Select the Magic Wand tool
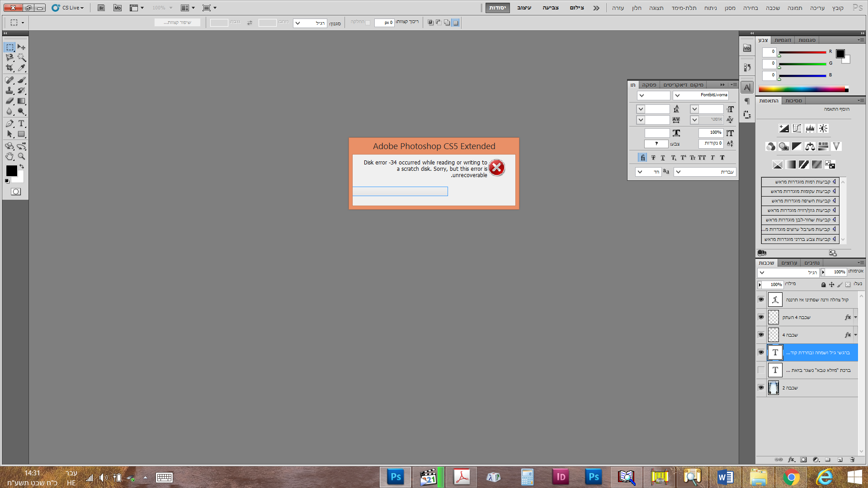 (21, 57)
